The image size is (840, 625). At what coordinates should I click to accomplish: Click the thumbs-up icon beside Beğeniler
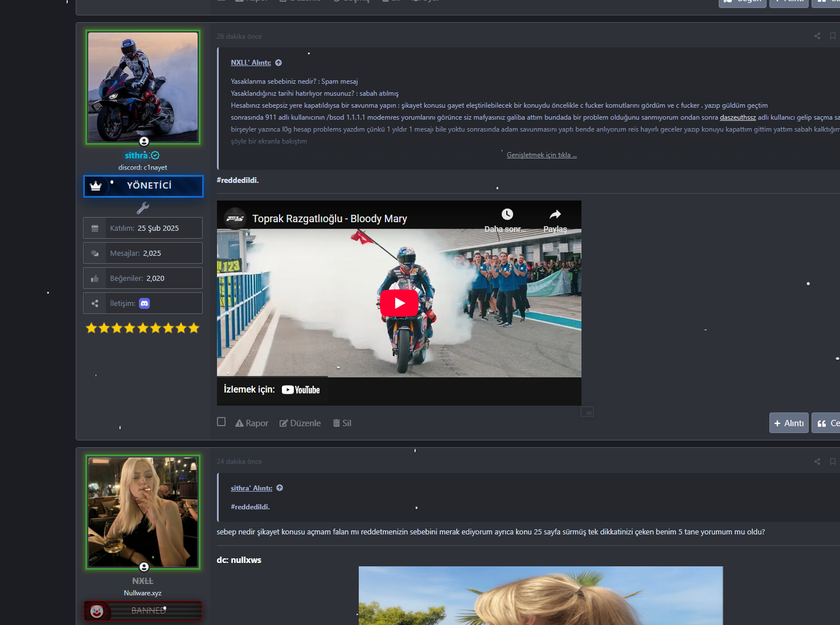(x=95, y=278)
